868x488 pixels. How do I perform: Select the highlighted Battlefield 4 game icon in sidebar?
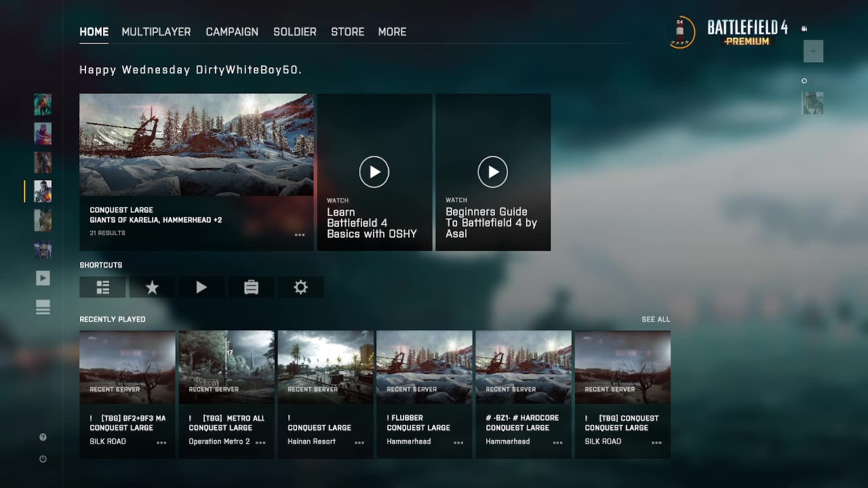pyautogui.click(x=43, y=191)
